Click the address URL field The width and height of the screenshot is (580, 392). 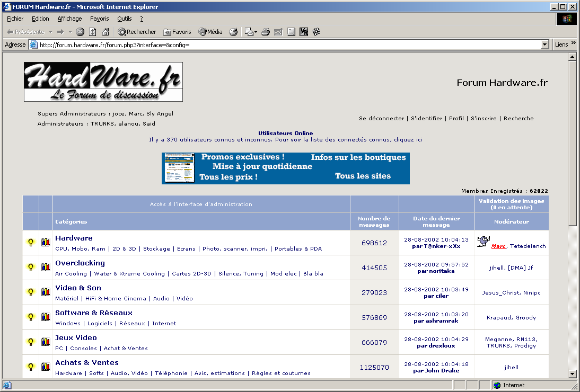click(286, 45)
